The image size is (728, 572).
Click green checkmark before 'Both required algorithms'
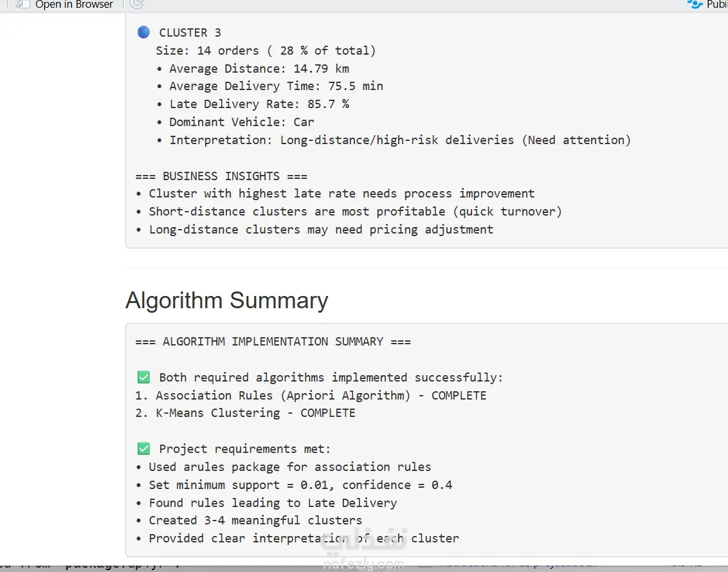143,378
